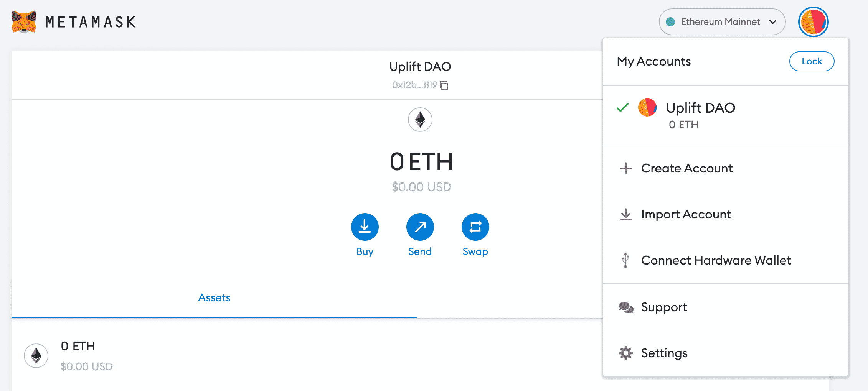Image resolution: width=868 pixels, height=391 pixels.
Task: Click the MetaMask fox logo
Action: (x=24, y=22)
